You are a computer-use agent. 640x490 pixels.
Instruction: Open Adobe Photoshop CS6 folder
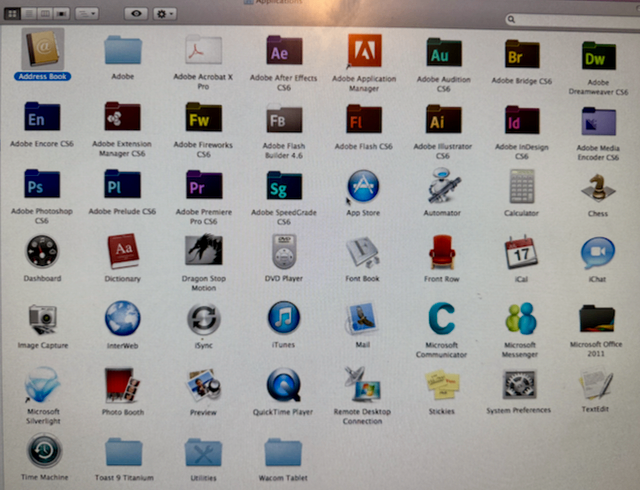[42, 184]
